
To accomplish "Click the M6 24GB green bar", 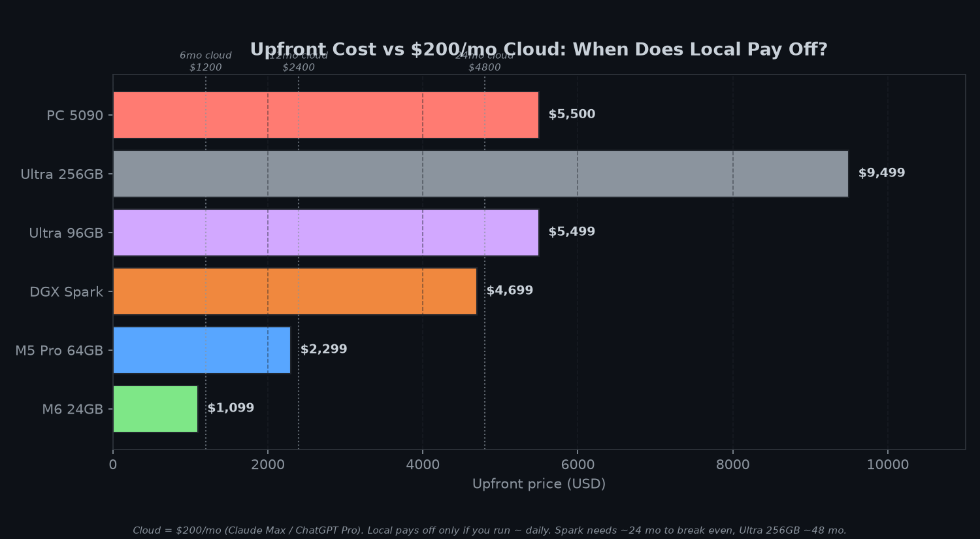I will (155, 409).
